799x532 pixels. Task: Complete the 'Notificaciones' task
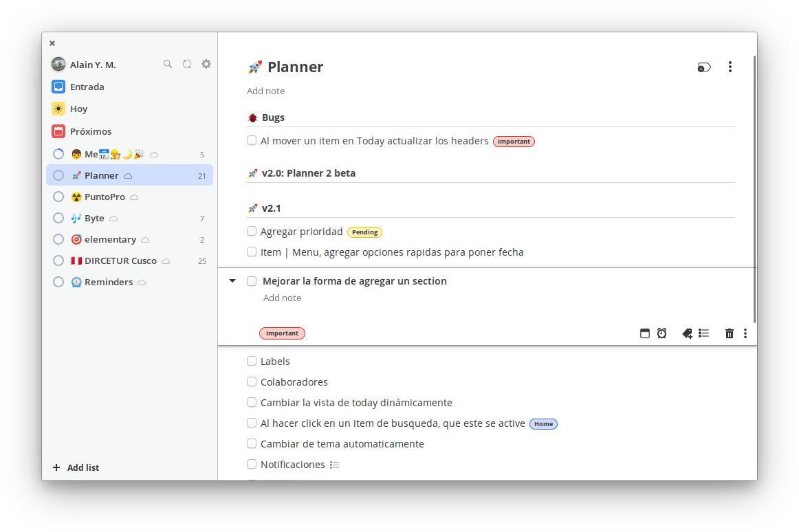click(x=252, y=464)
